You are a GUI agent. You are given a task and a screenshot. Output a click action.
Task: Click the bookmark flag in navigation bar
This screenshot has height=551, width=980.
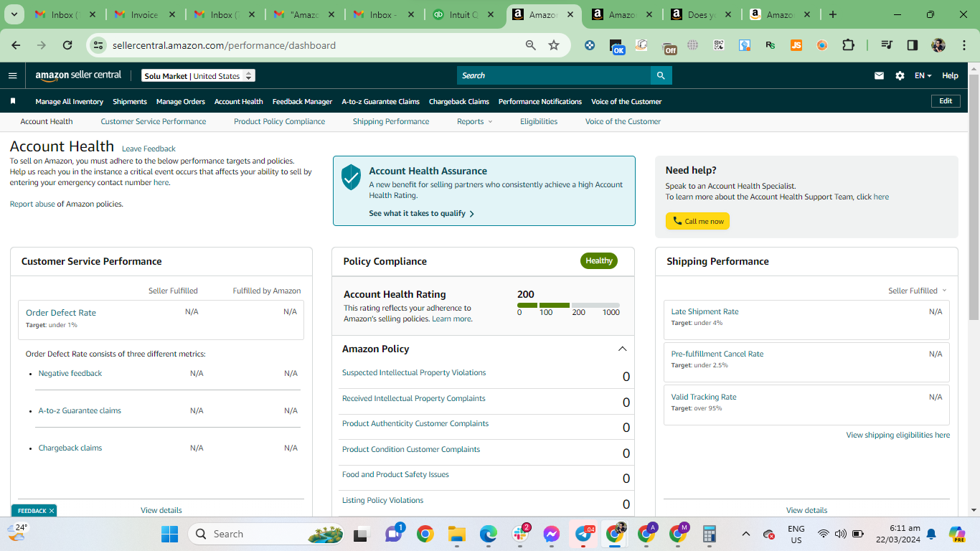pos(13,101)
